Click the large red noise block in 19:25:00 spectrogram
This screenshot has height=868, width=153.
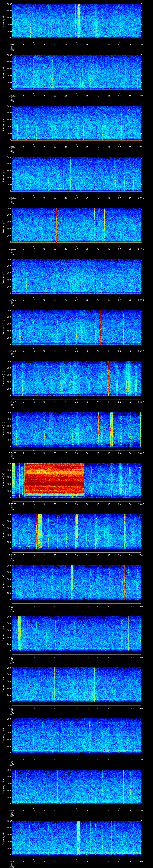tap(54, 479)
